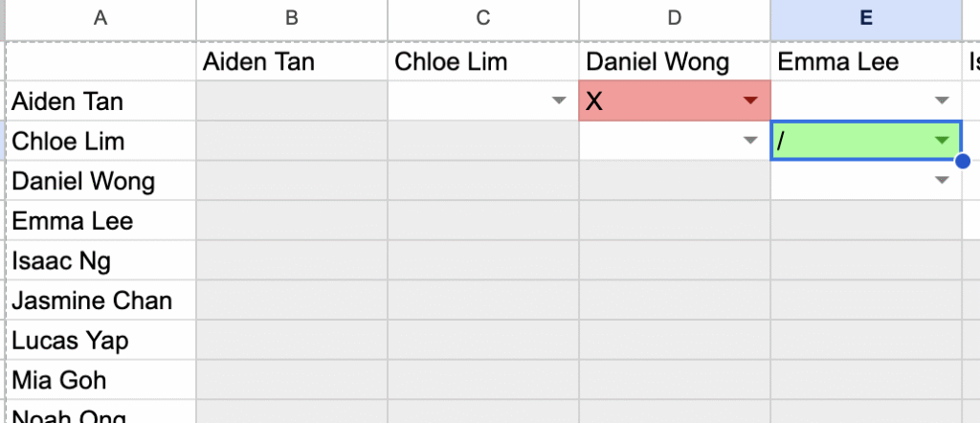Click the blue fill handle dot
Image resolution: width=980 pixels, height=423 pixels.
click(x=962, y=161)
